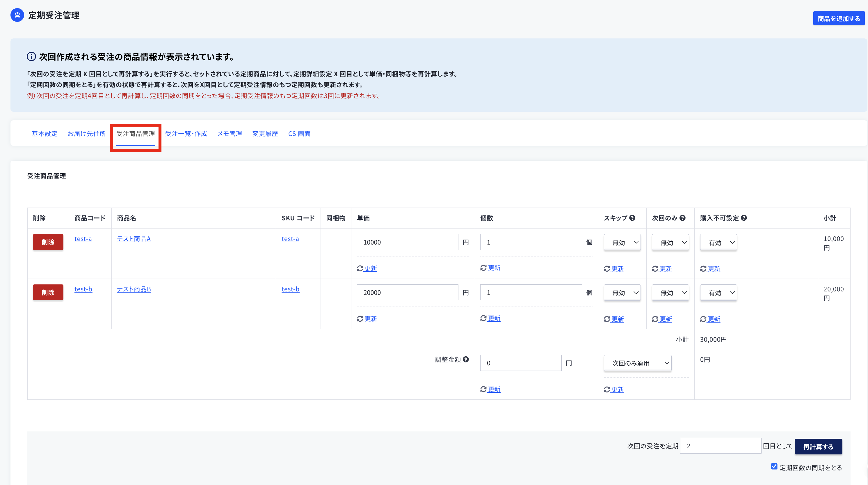Go to the 変更履歴 tab
868x485 pixels.
pos(265,134)
